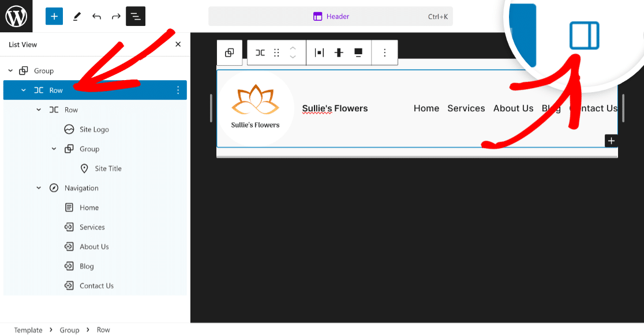This screenshot has width=644, height=336.
Task: Select the Site Logo block icon
Action: tap(69, 129)
